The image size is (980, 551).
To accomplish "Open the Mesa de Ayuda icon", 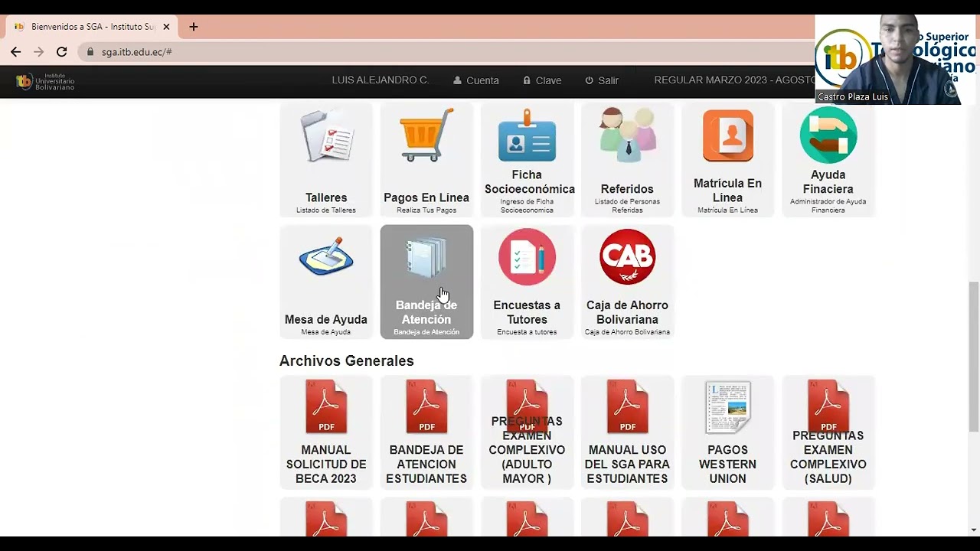I will click(x=326, y=257).
